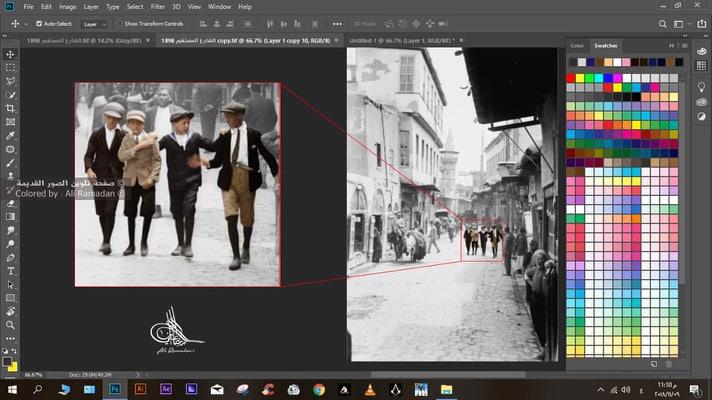
Task: Open the workspace switcher dropdown
Action: pyautogui.click(x=679, y=22)
